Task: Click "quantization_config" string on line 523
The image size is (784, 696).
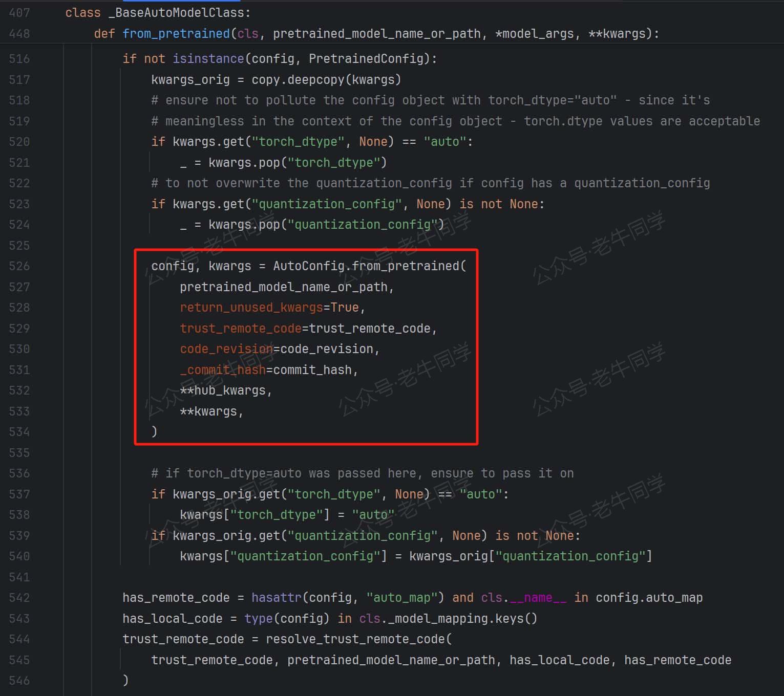Action: pos(327,204)
